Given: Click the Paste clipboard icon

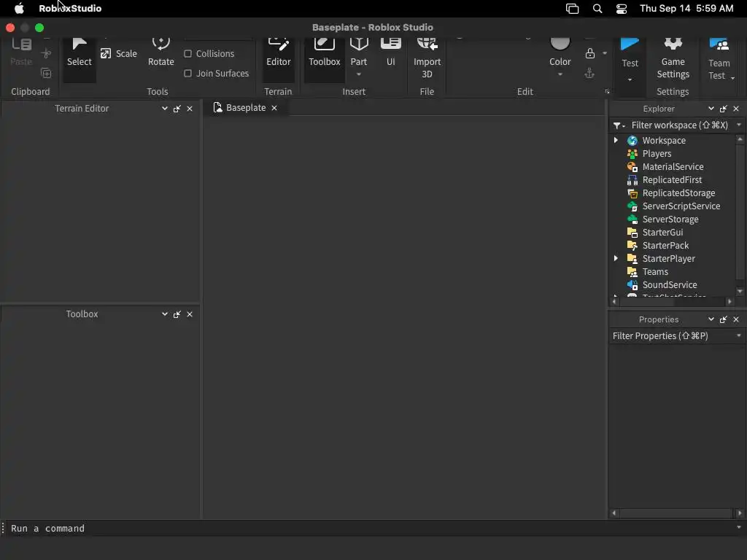Looking at the screenshot, I should (21, 52).
